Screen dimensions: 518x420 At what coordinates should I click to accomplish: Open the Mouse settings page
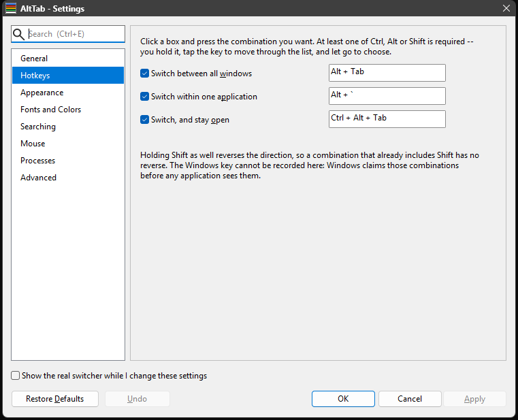click(68, 144)
